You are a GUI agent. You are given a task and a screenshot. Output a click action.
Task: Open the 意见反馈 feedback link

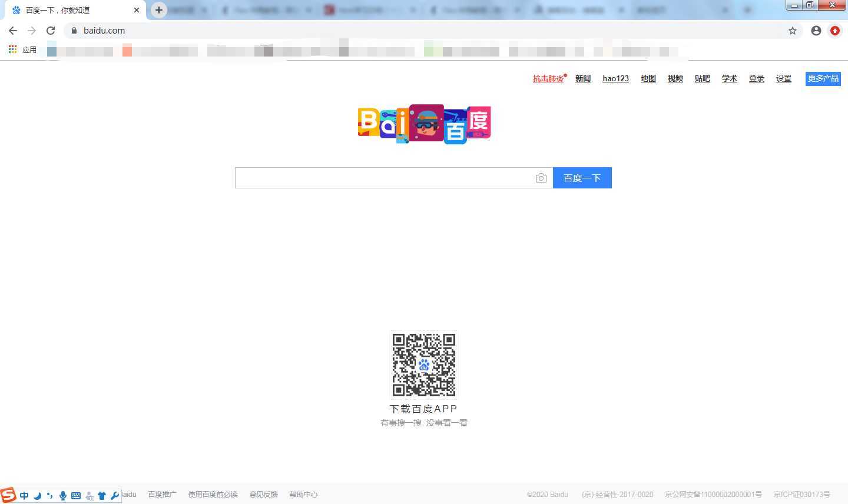[x=263, y=495]
